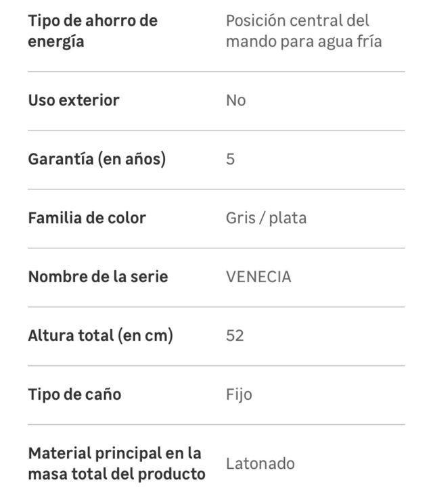Select the warranty value '5'
The width and height of the screenshot is (433, 504).
(x=231, y=160)
